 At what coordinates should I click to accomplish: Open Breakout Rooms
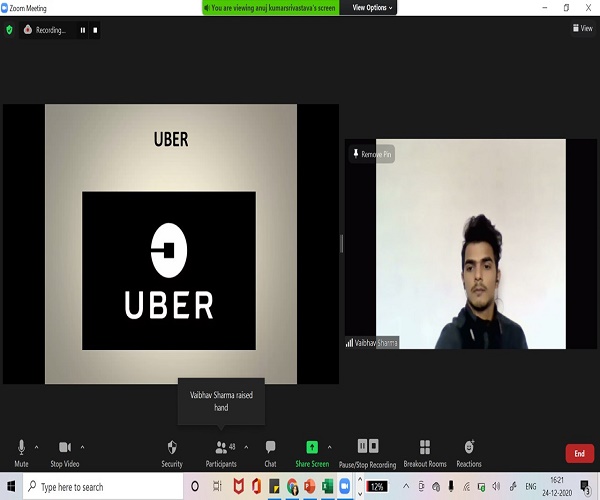click(x=425, y=453)
